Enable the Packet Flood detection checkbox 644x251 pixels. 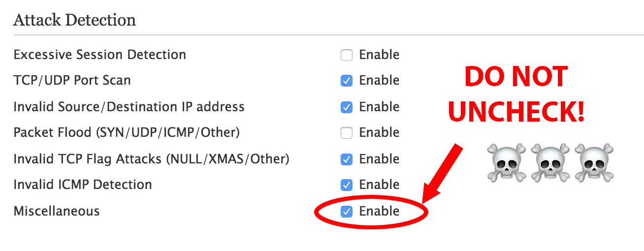click(347, 133)
